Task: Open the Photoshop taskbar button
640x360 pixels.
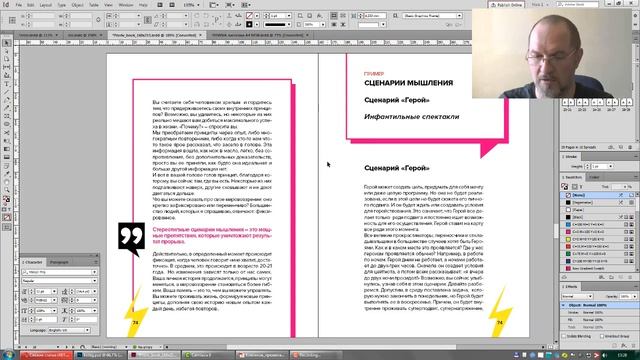Action: coord(100,355)
